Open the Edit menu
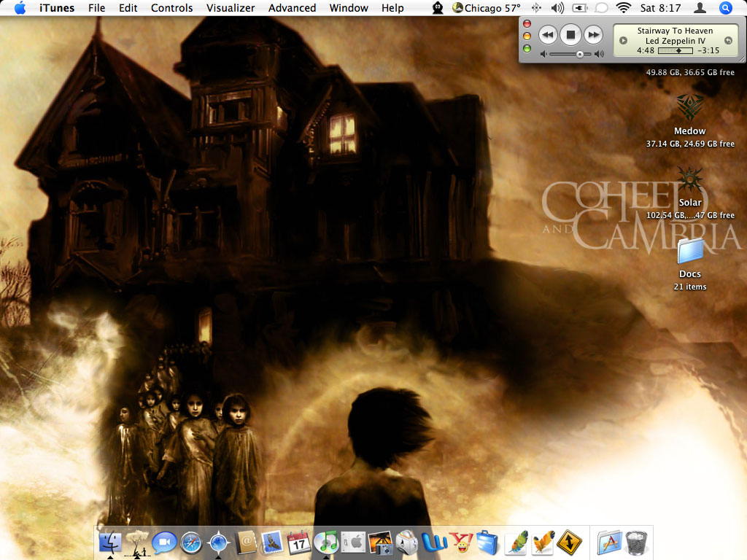The image size is (747, 560). (128, 7)
